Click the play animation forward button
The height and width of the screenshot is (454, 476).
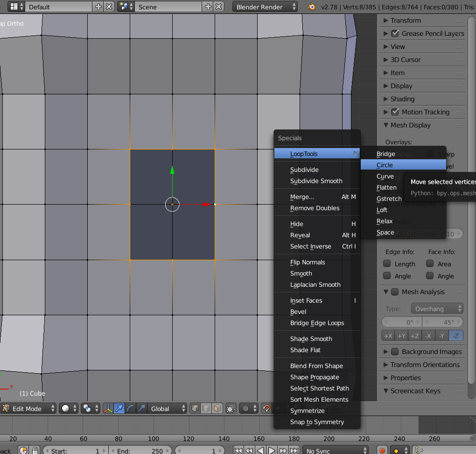tap(272, 451)
